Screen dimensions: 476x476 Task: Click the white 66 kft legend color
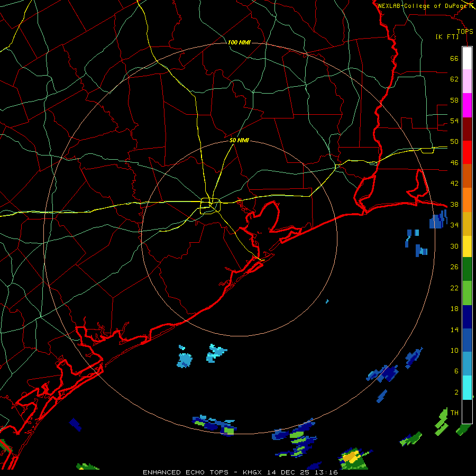click(467, 58)
